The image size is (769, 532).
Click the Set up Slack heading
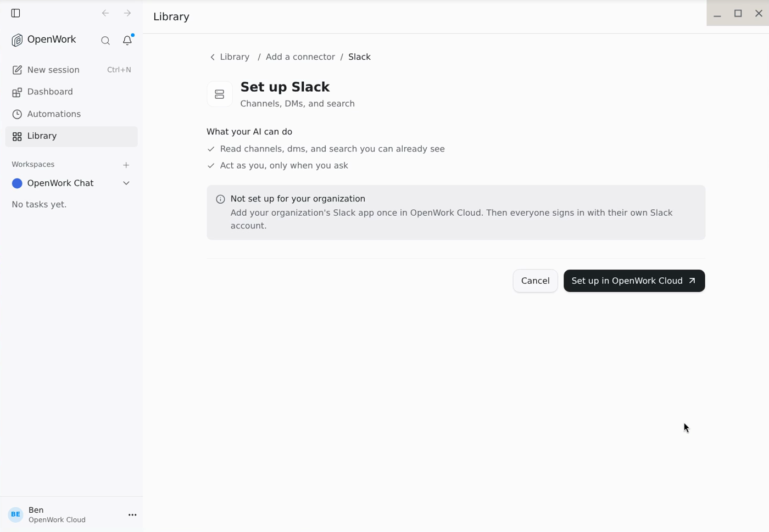285,87
